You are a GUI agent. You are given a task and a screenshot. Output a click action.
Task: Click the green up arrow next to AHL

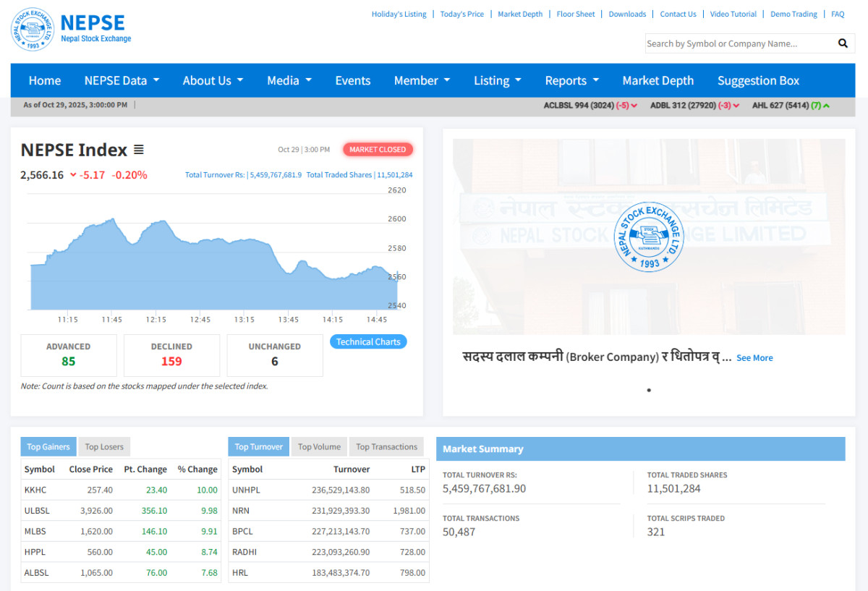click(x=826, y=106)
